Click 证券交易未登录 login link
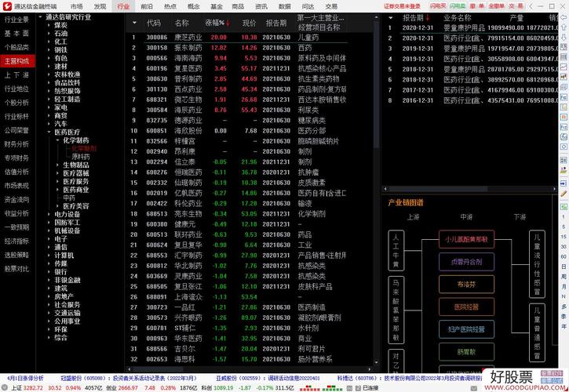569x392 pixels. [x=402, y=6]
